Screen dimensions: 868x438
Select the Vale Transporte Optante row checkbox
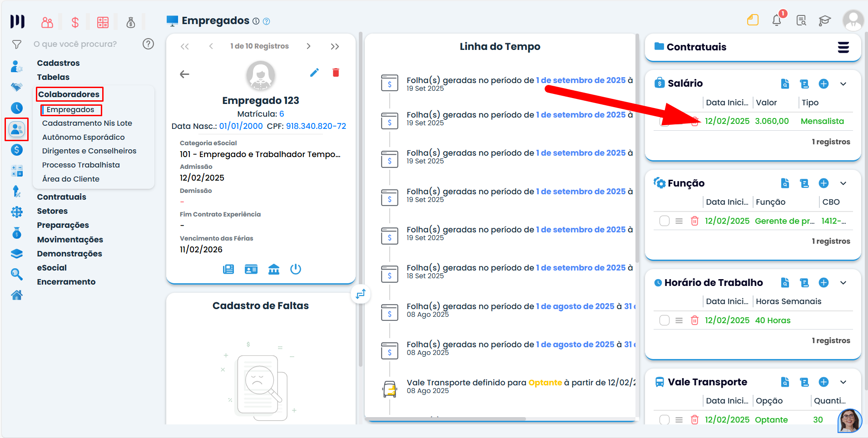point(665,420)
